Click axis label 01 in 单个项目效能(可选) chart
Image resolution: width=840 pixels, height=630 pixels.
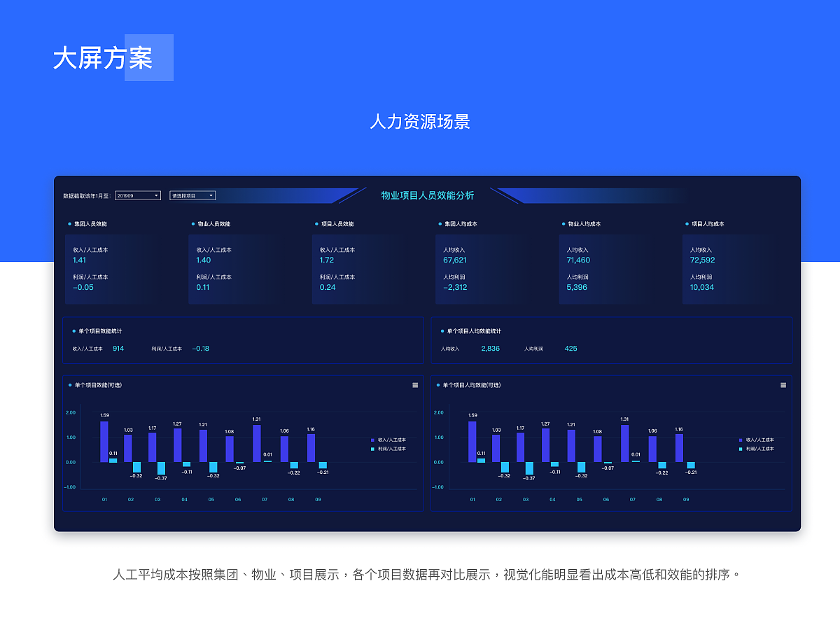click(104, 500)
